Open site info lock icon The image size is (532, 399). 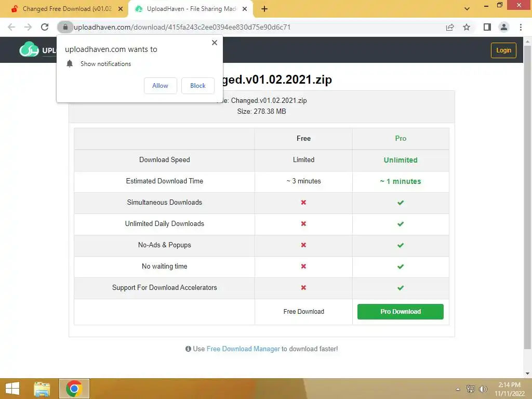pyautogui.click(x=65, y=27)
